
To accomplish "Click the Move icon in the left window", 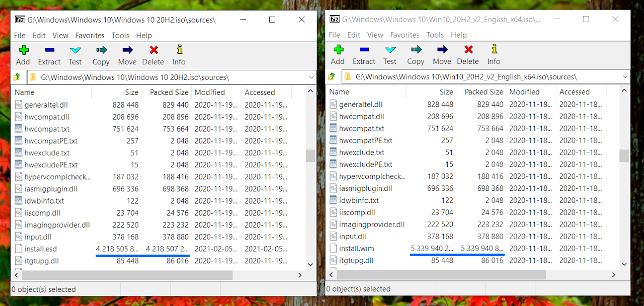I will click(127, 50).
